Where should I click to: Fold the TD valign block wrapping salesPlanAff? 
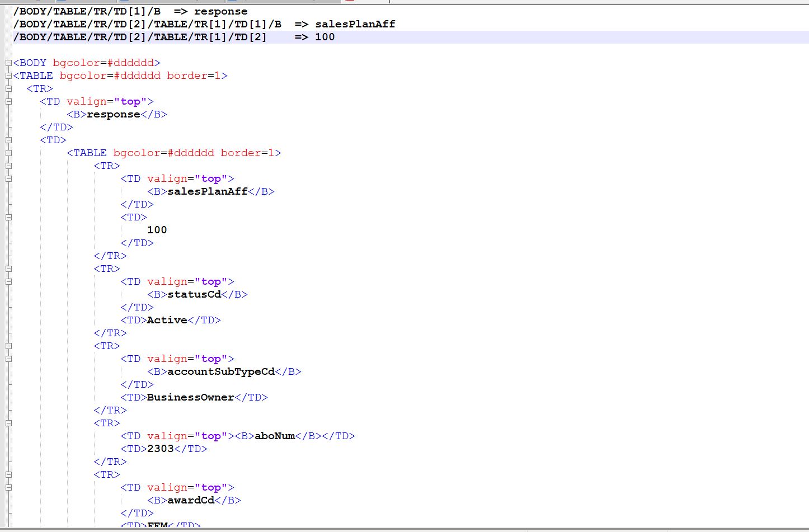pyautogui.click(x=8, y=178)
